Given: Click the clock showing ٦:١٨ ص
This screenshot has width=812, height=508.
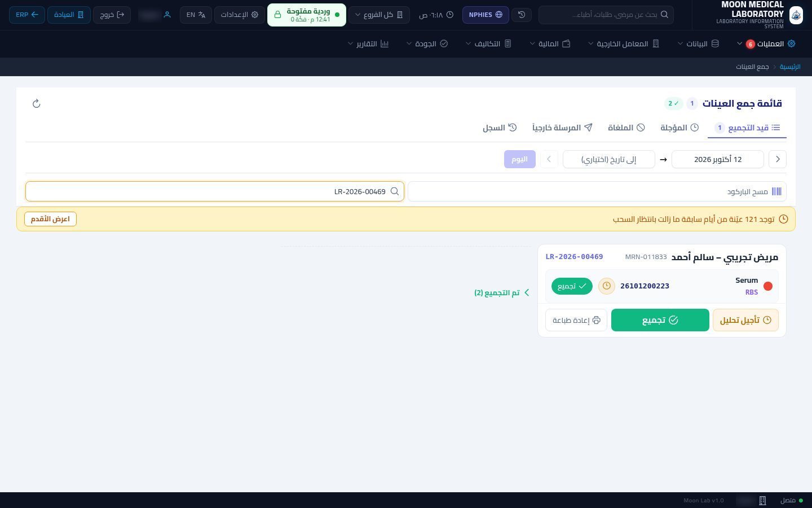Looking at the screenshot, I should click(x=436, y=15).
